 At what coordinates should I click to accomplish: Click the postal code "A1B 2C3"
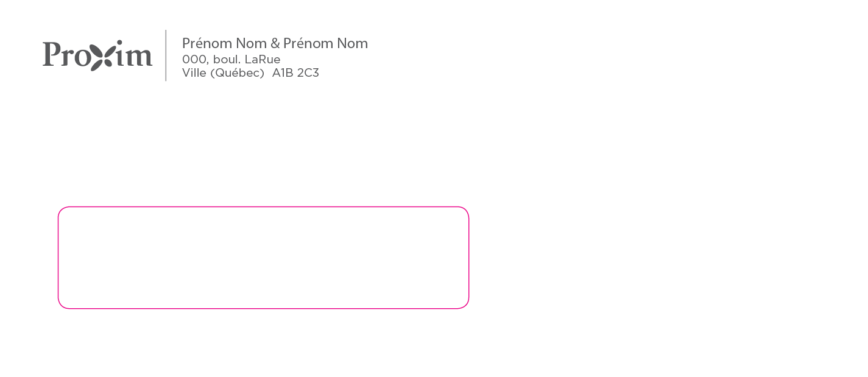(295, 73)
